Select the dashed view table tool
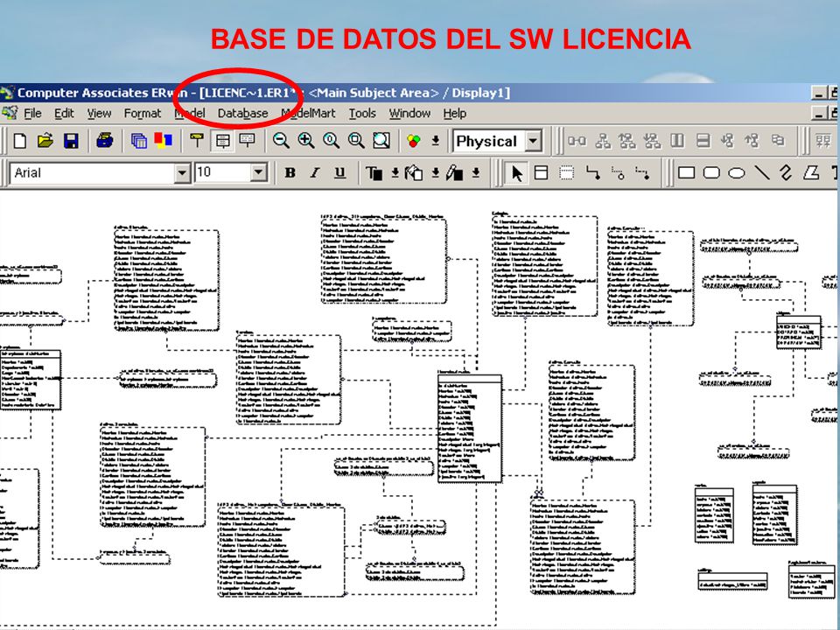This screenshot has height=630, width=840. (x=566, y=172)
